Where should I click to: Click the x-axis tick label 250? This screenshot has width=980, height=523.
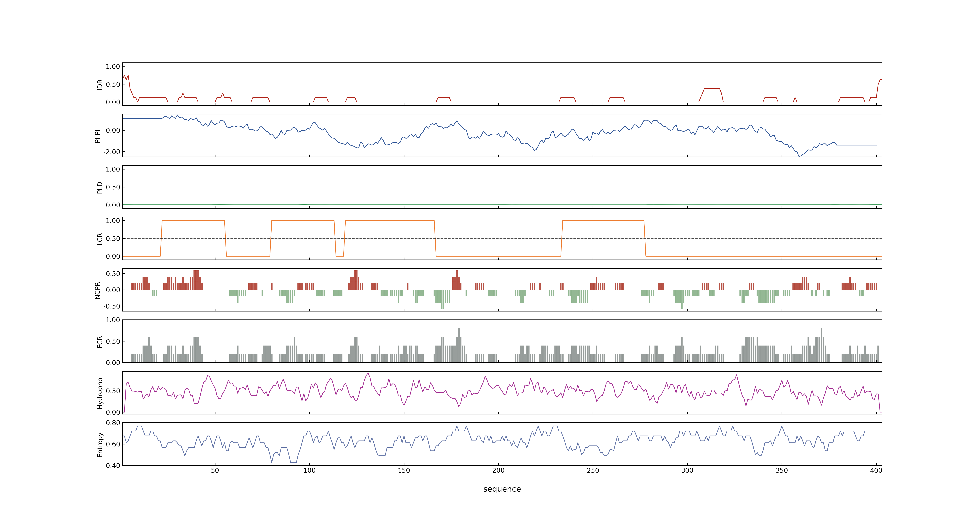(x=593, y=470)
